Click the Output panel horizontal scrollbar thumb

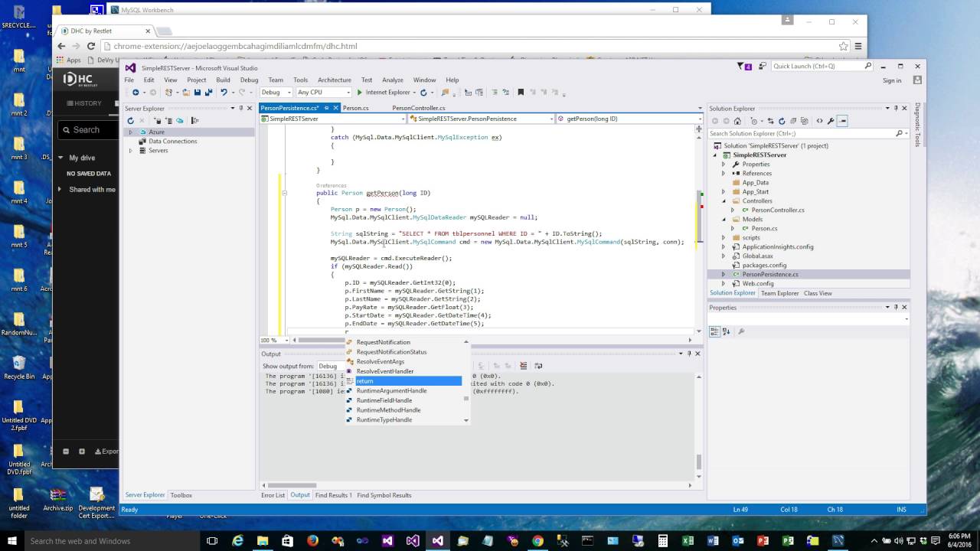(x=292, y=485)
